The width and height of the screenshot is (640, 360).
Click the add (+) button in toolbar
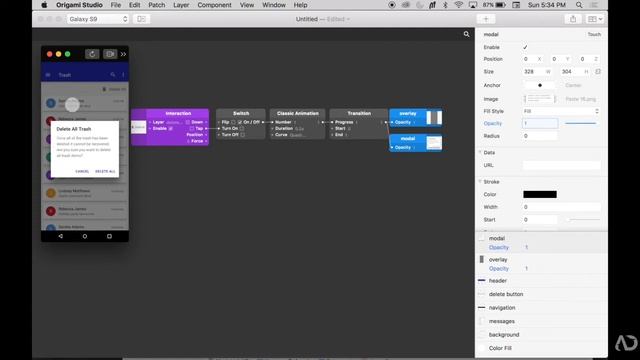point(486,19)
